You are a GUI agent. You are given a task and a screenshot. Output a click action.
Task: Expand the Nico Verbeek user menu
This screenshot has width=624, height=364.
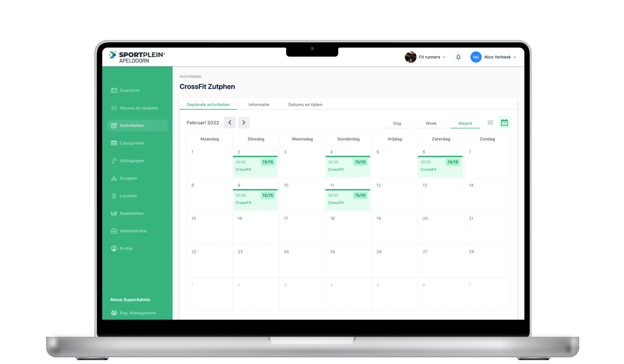(x=515, y=57)
